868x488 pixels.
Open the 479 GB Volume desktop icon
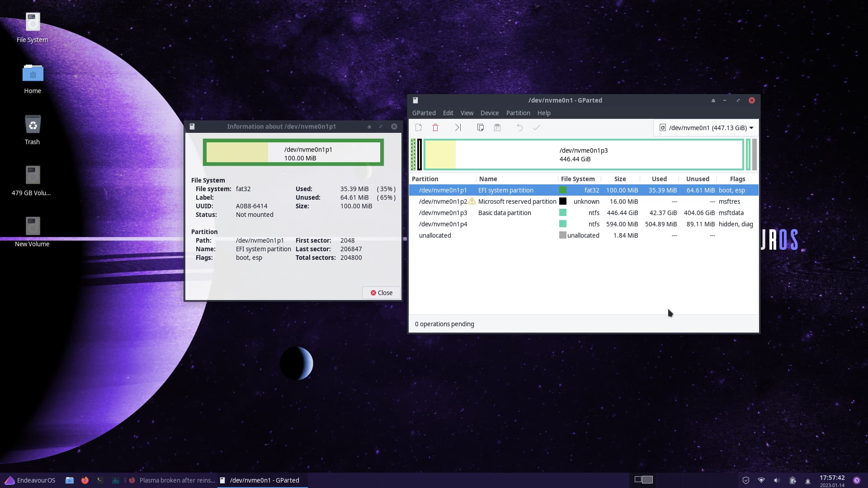click(32, 181)
